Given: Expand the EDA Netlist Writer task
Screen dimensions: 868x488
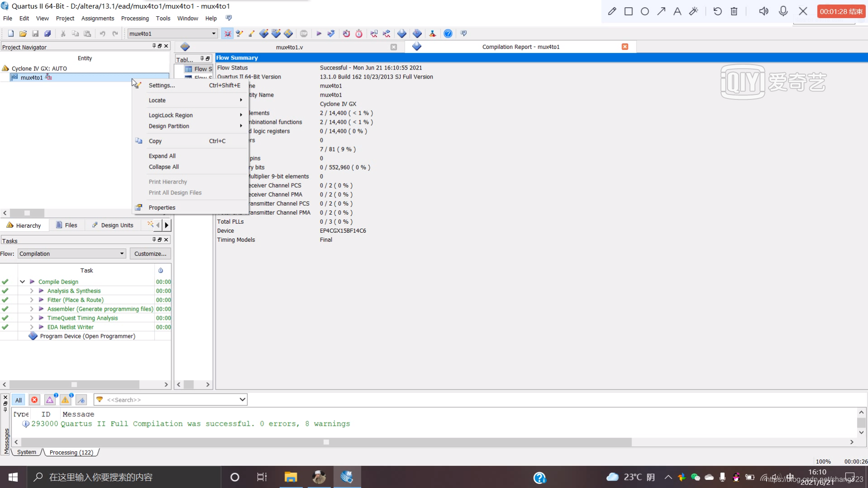Looking at the screenshot, I should 31,327.
